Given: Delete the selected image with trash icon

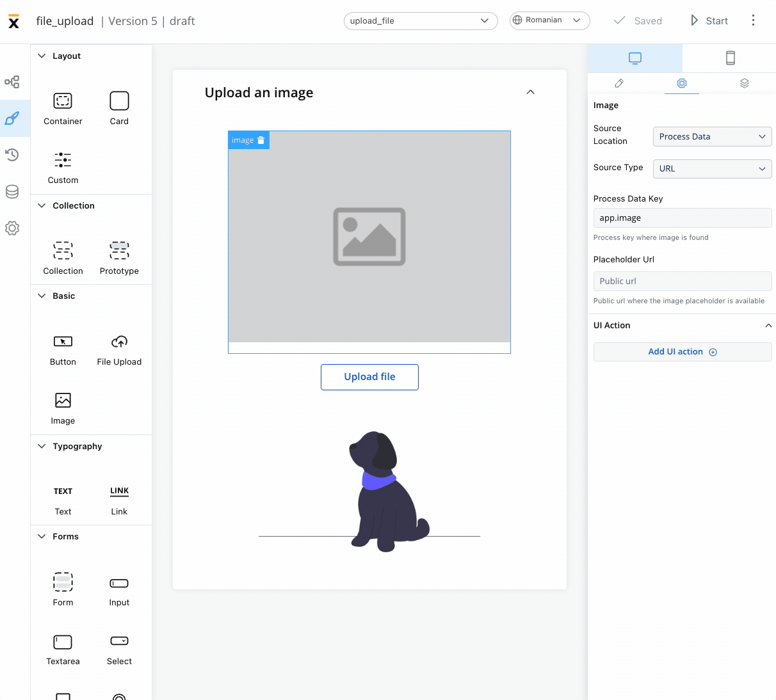Looking at the screenshot, I should coord(261,140).
